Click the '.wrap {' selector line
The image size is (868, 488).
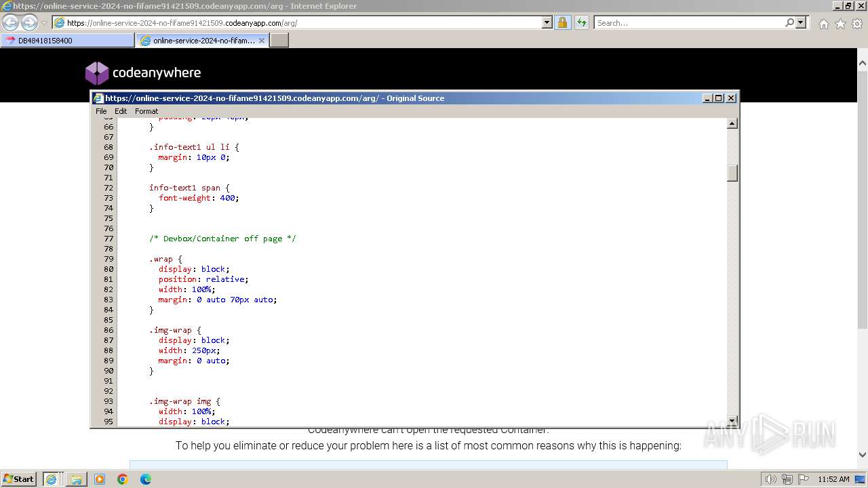165,259
